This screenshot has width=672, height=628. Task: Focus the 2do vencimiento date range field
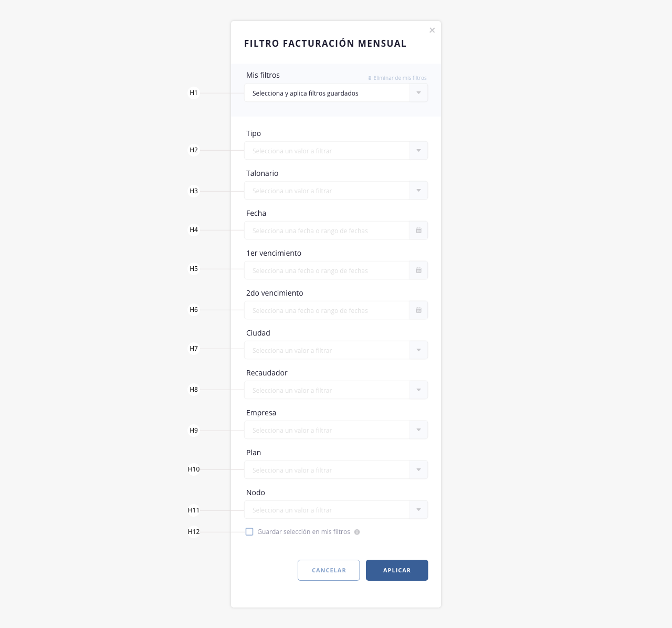327,310
